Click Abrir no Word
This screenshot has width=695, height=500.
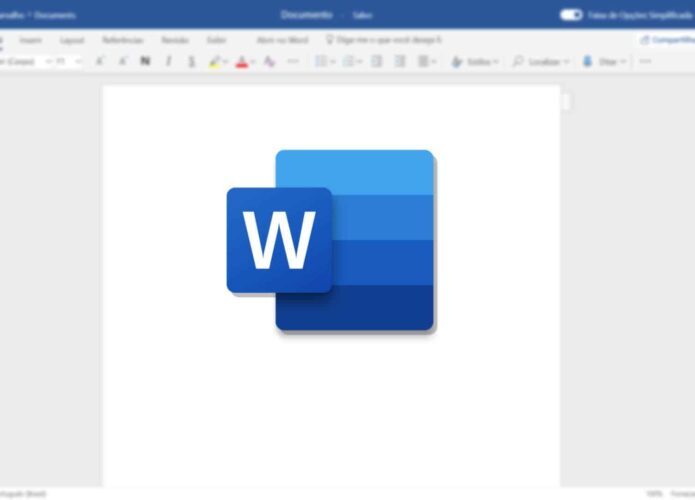point(282,40)
